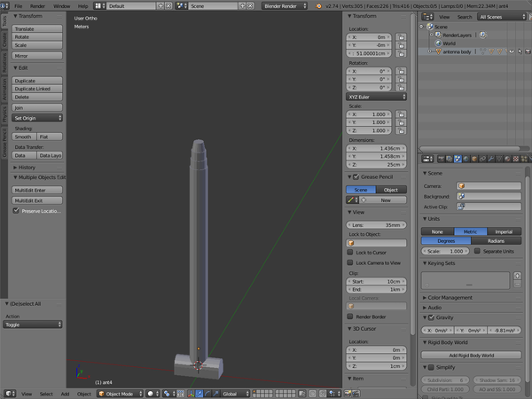Screen dimensions: 532x399
Task: Click the Lens 35mm value slider
Action: click(375, 225)
